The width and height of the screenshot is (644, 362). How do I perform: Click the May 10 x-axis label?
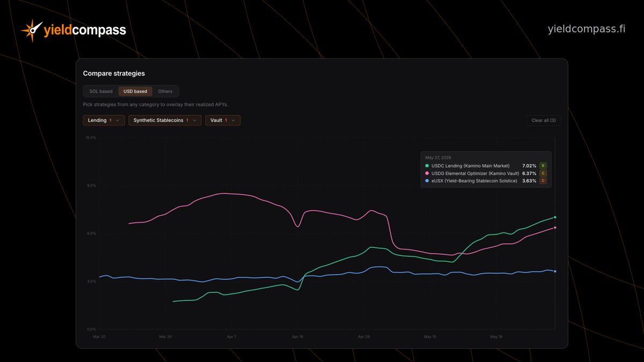point(430,337)
